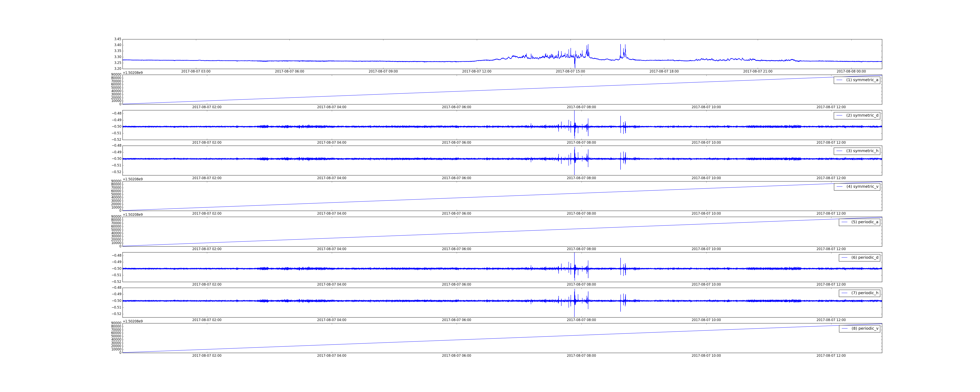Click the "2017-08-07 03:00" x-axis tick label

[x=196, y=72]
